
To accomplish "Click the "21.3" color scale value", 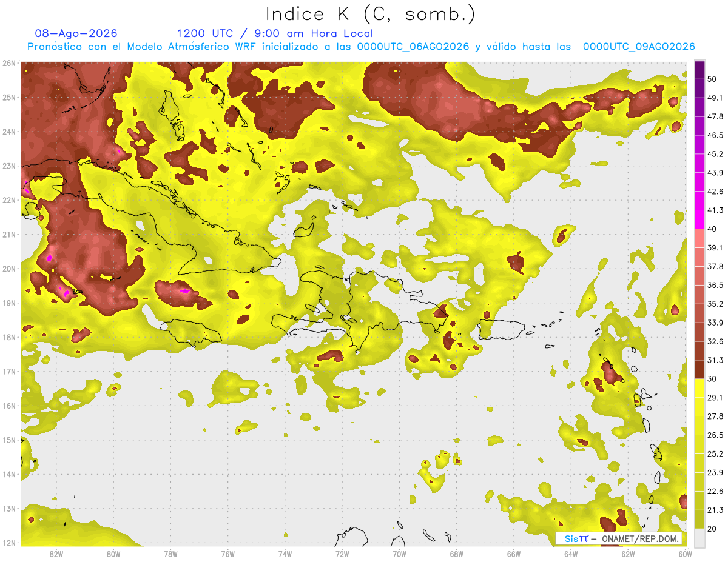I will pyautogui.click(x=715, y=510).
